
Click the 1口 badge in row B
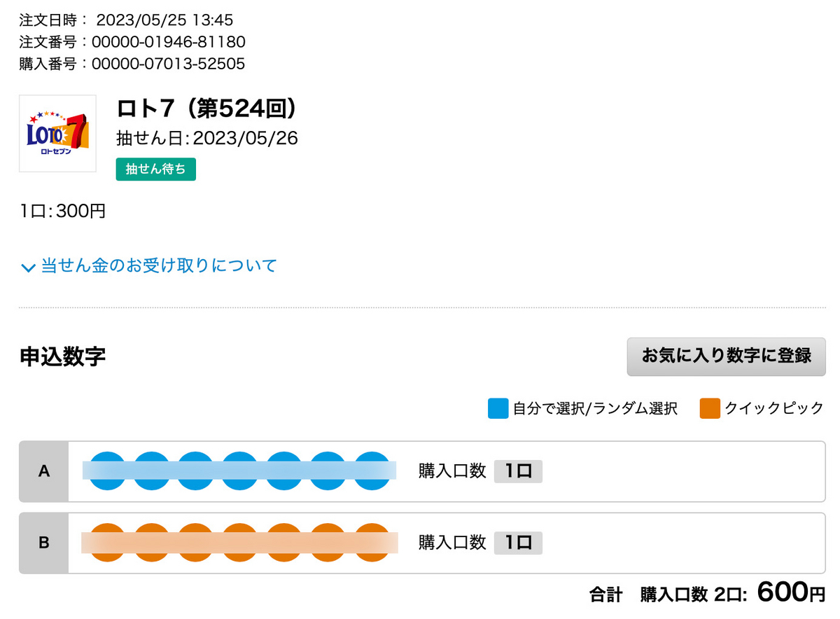tap(518, 543)
